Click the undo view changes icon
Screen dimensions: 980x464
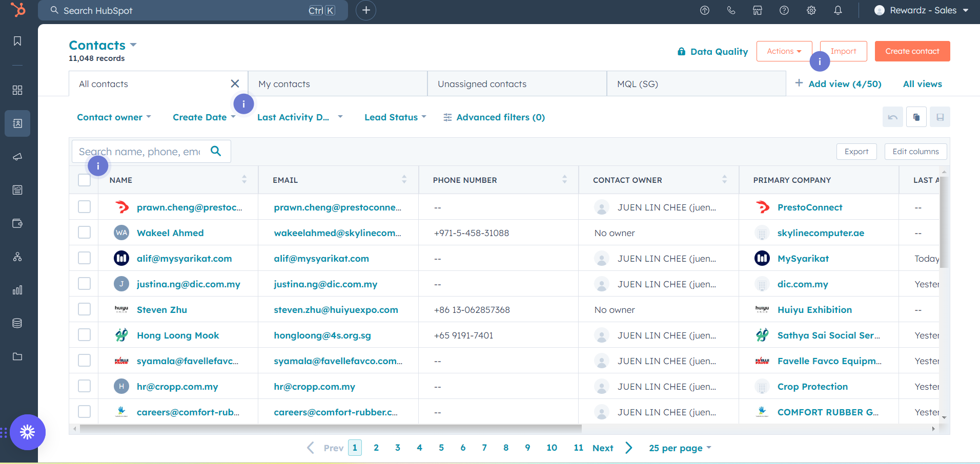[892, 117]
